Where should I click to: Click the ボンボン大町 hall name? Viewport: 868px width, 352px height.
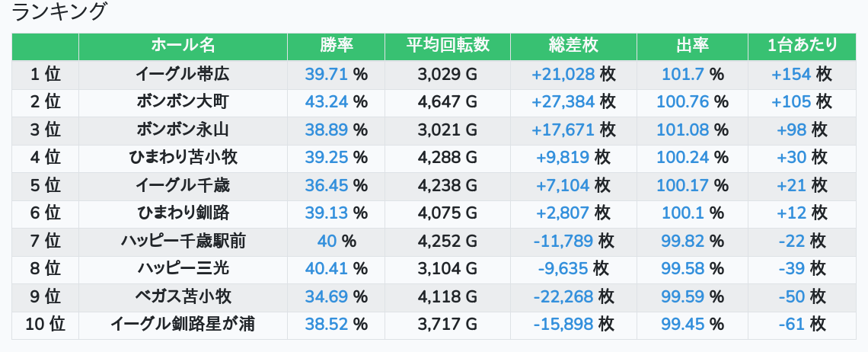pyautogui.click(x=183, y=101)
